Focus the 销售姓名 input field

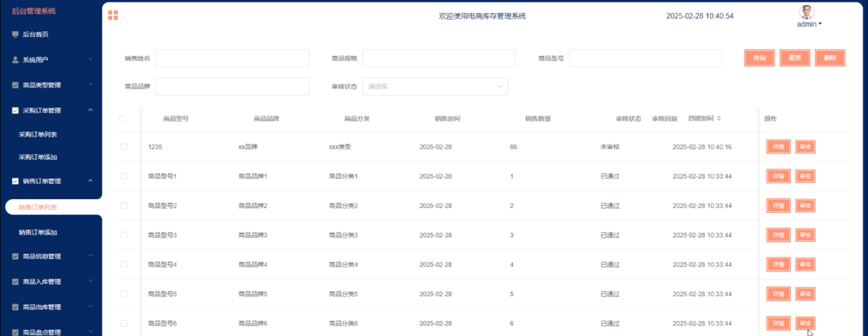(x=232, y=58)
